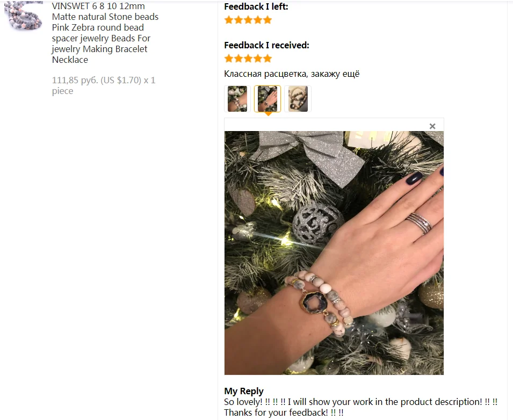Click first star under Feedback I left
The width and height of the screenshot is (513, 420).
coord(229,20)
